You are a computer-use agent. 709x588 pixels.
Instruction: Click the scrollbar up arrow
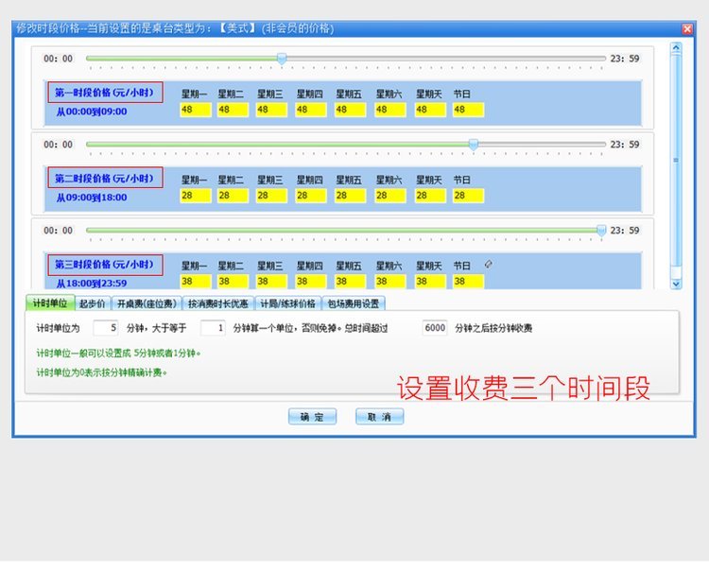(x=676, y=47)
